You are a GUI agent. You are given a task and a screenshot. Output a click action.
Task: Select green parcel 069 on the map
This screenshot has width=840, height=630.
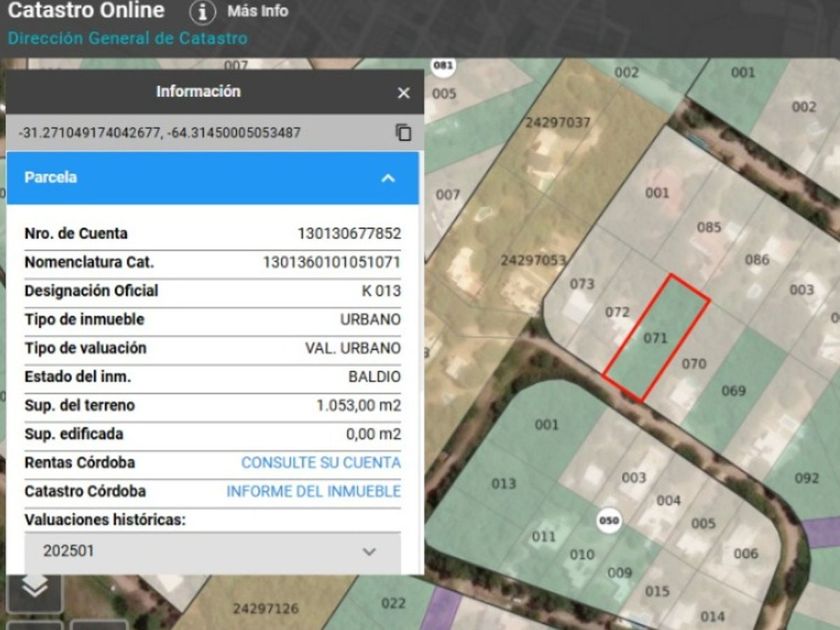[734, 390]
